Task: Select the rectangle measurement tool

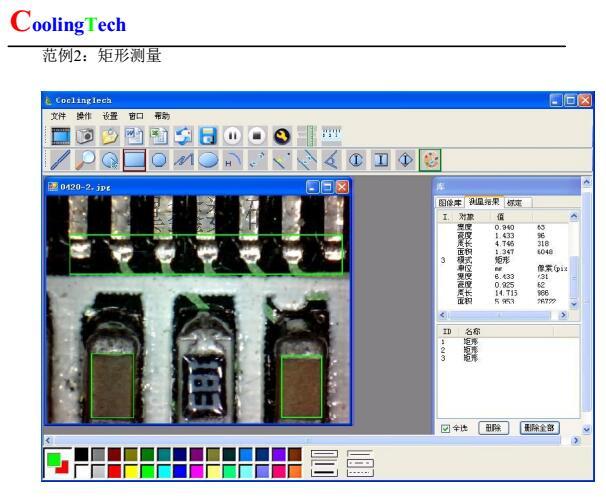Action: (134, 160)
